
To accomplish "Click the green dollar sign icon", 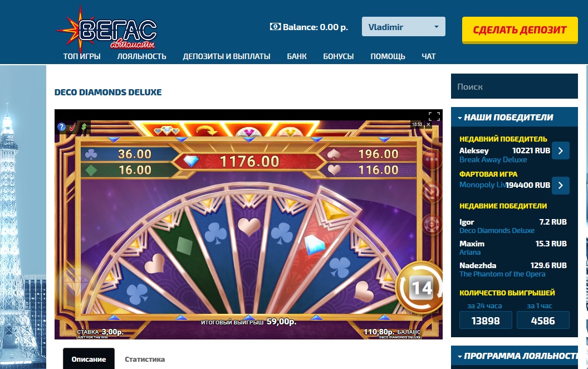I will coord(84,127).
